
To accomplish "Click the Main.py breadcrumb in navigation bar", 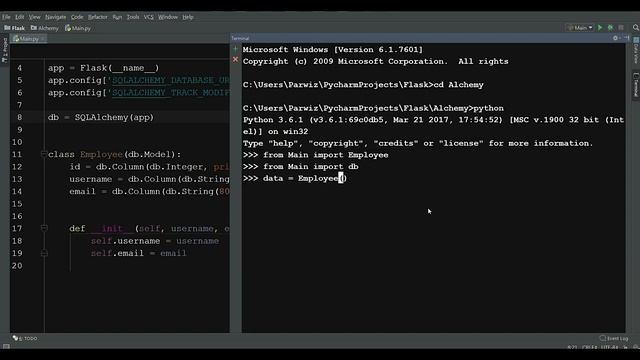I will click(x=78, y=28).
